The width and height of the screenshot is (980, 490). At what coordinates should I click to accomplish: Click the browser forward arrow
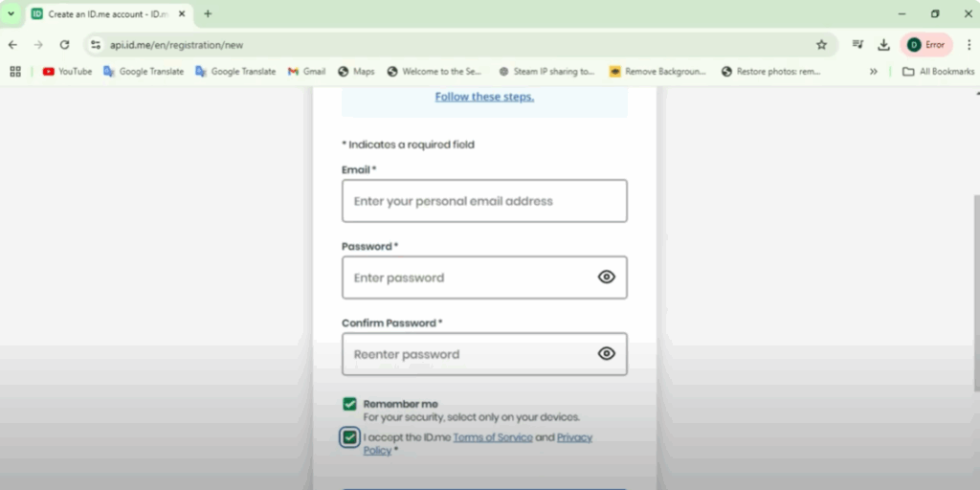point(38,45)
